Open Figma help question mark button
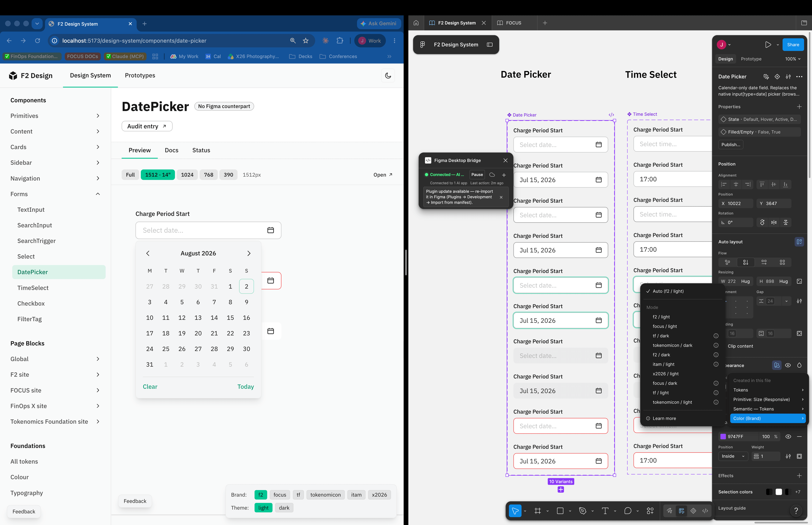 click(796, 510)
